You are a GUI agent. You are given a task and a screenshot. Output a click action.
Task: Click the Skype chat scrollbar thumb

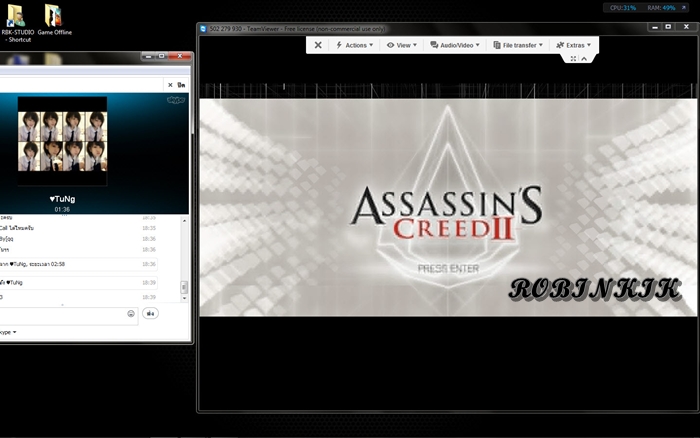point(184,287)
